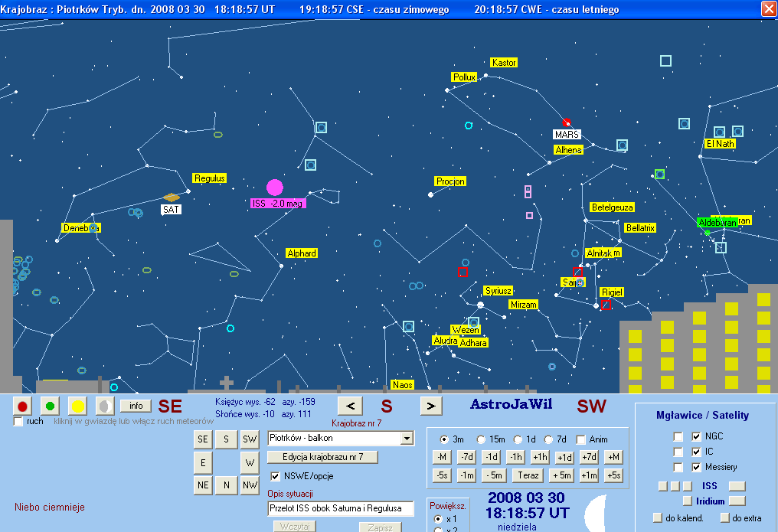Face E using the compass grid button

203,462
